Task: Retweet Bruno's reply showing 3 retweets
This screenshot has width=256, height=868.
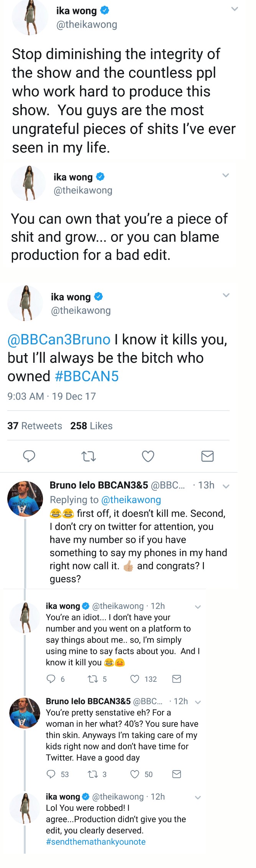Action: tap(93, 774)
